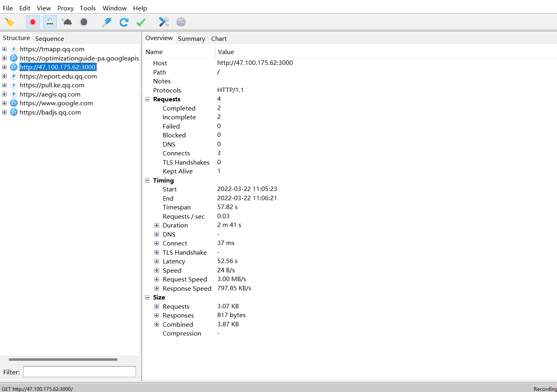
Task: Toggle the red Record button
Action: (33, 22)
